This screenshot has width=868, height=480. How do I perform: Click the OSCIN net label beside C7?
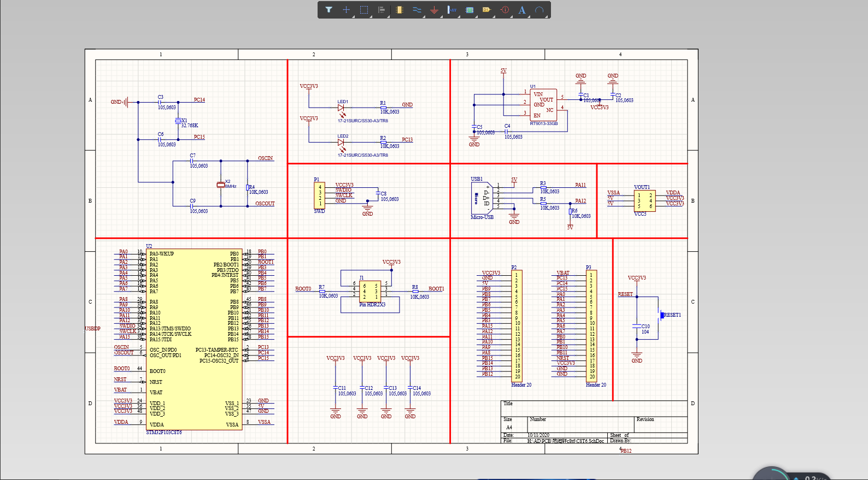click(x=266, y=158)
